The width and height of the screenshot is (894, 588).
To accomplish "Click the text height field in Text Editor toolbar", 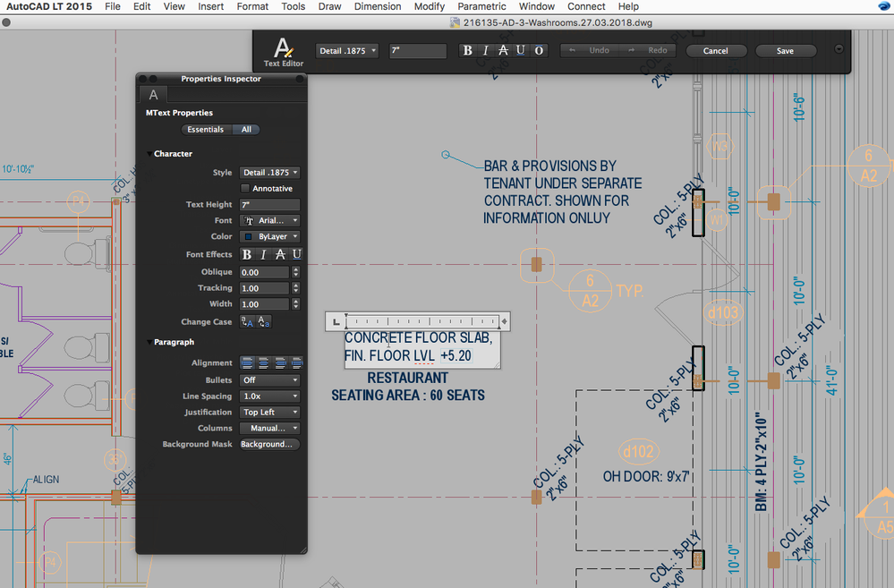I will 418,51.
